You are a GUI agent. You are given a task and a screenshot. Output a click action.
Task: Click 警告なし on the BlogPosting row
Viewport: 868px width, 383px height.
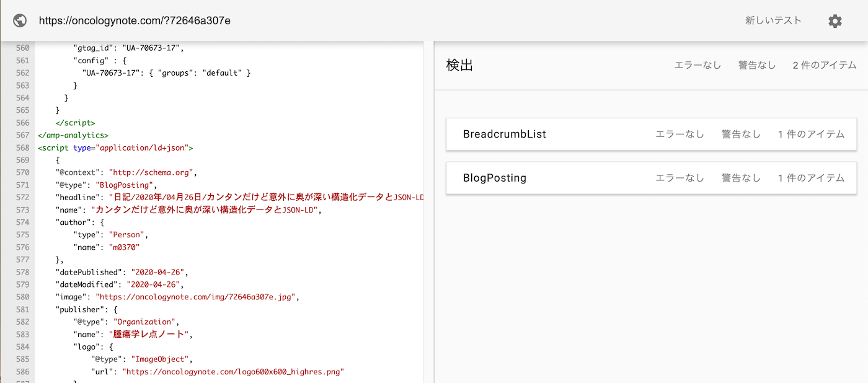(x=741, y=177)
